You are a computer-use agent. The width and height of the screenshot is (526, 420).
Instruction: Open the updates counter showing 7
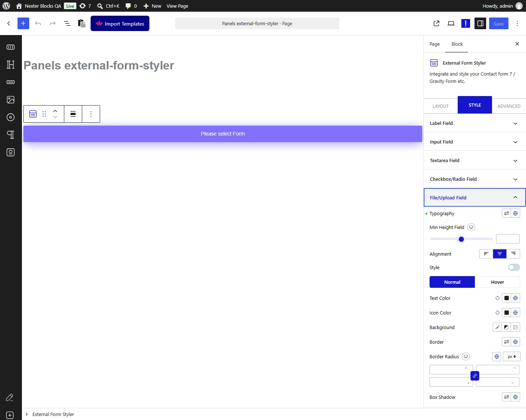[85, 6]
